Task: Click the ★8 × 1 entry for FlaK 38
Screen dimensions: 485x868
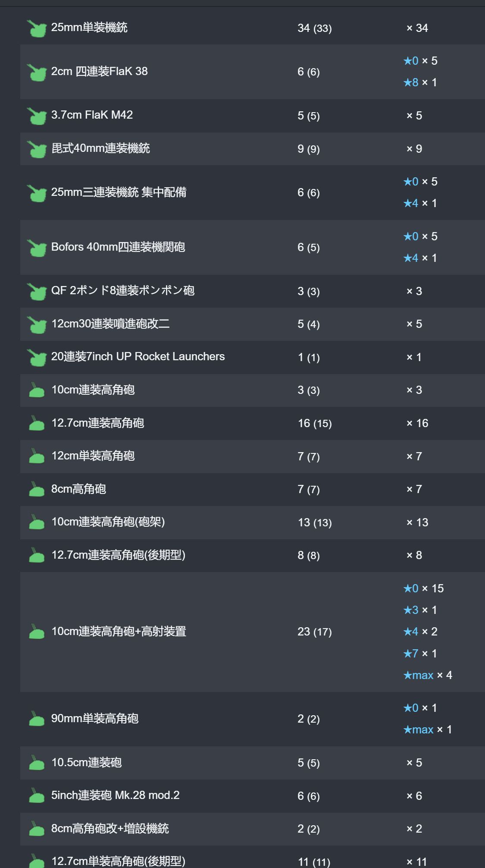Action: point(420,82)
